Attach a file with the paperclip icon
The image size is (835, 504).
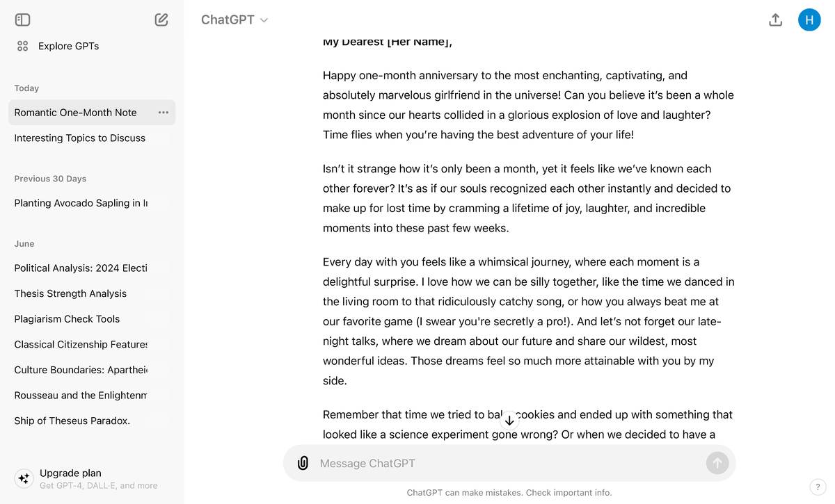(x=303, y=463)
